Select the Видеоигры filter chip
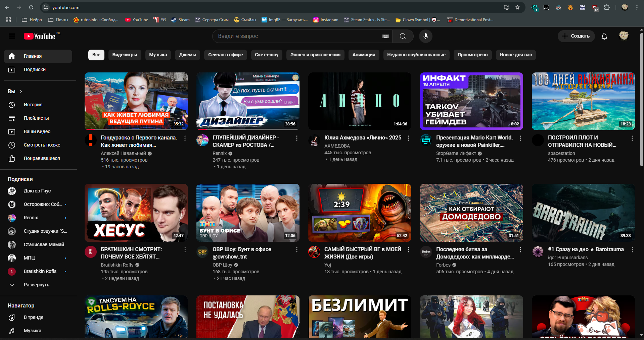 pyautogui.click(x=125, y=55)
